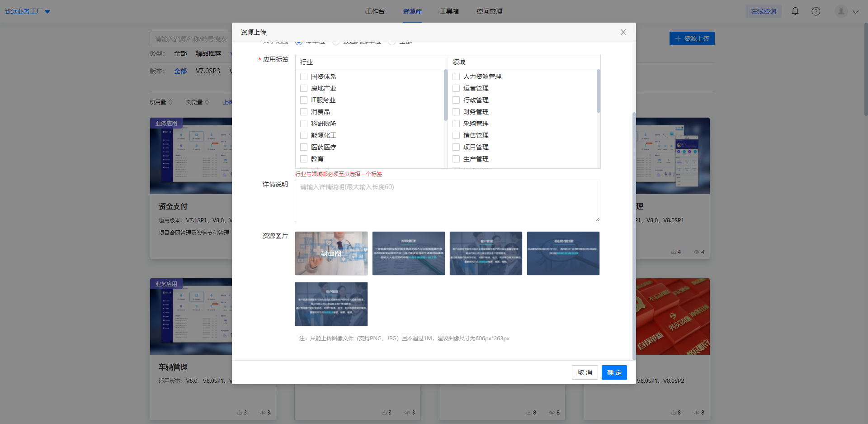
Task: Check the 销售管理 checkbox
Action: pyautogui.click(x=456, y=135)
